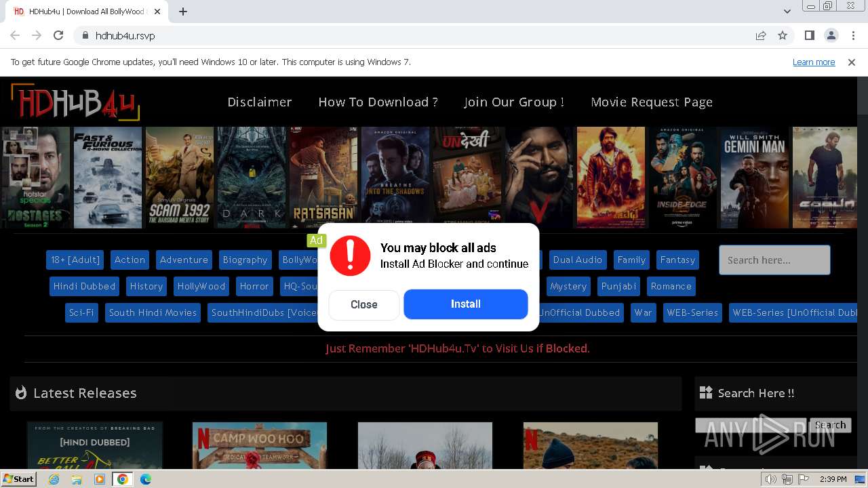
Task: Expand the tab search chevron
Action: (787, 12)
